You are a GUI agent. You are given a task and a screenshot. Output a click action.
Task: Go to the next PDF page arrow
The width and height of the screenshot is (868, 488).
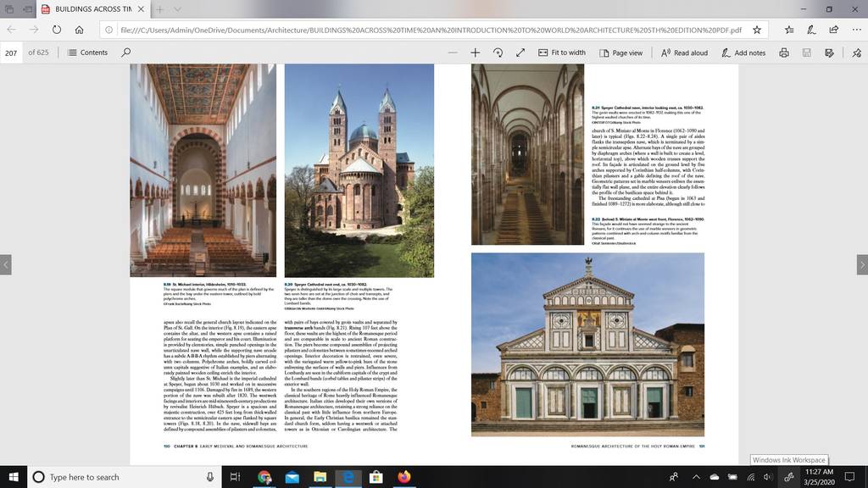[x=862, y=264]
